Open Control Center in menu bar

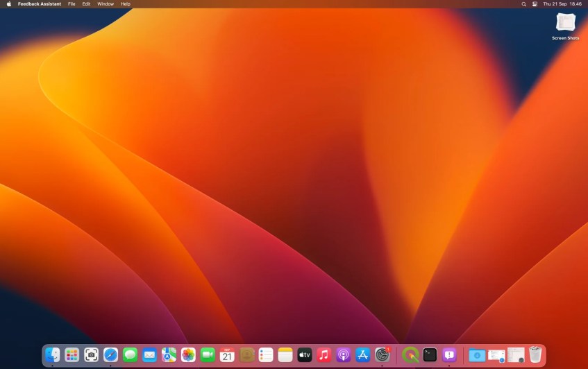535,3
